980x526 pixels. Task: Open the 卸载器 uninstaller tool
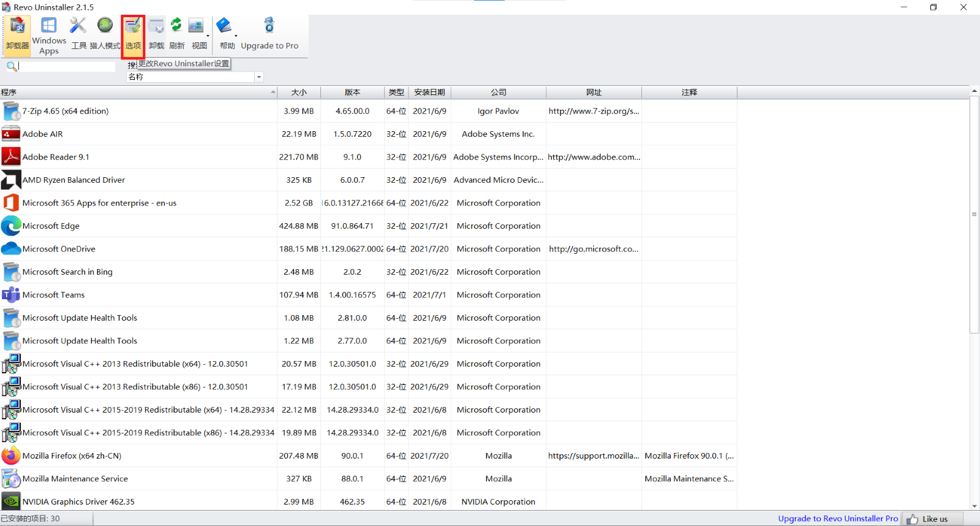click(17, 36)
